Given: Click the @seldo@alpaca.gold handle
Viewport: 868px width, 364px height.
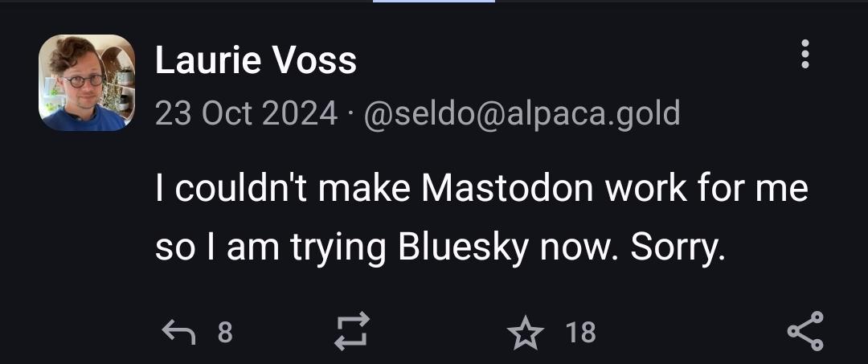Looking at the screenshot, I should click(x=522, y=113).
